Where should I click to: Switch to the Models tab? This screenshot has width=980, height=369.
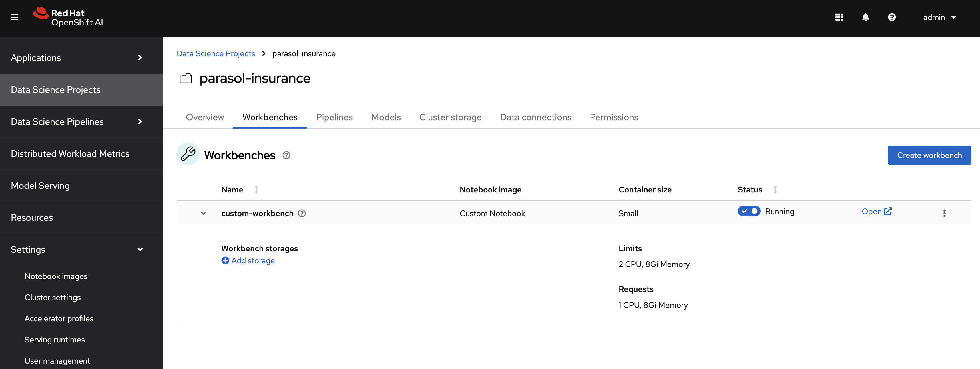click(x=386, y=117)
